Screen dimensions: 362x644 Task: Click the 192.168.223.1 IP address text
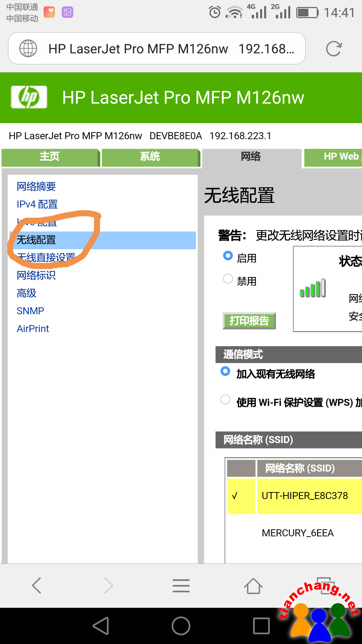(x=240, y=136)
